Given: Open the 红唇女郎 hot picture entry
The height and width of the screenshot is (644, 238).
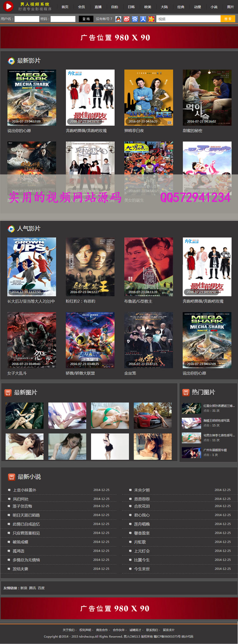Looking at the screenshot, I should 219,406.
